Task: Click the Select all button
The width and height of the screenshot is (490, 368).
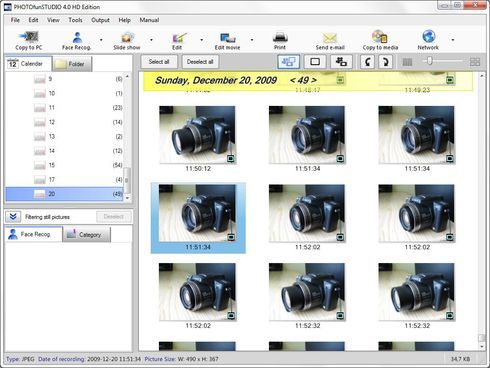Action: point(159,62)
